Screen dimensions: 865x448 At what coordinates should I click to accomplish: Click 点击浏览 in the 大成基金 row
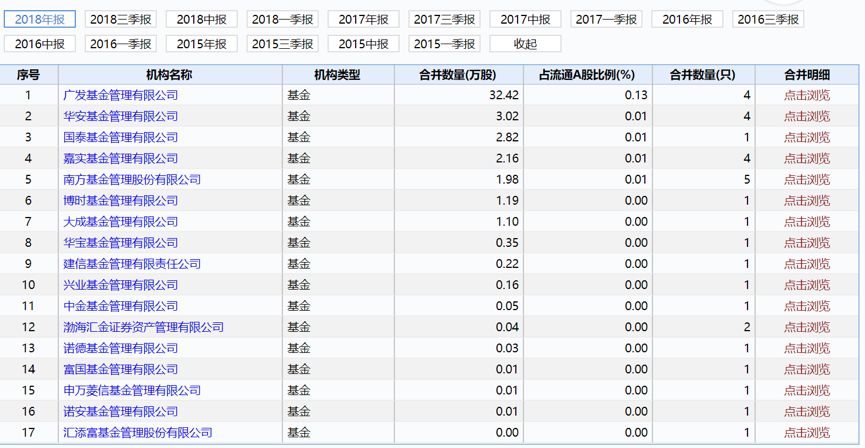coord(807,221)
